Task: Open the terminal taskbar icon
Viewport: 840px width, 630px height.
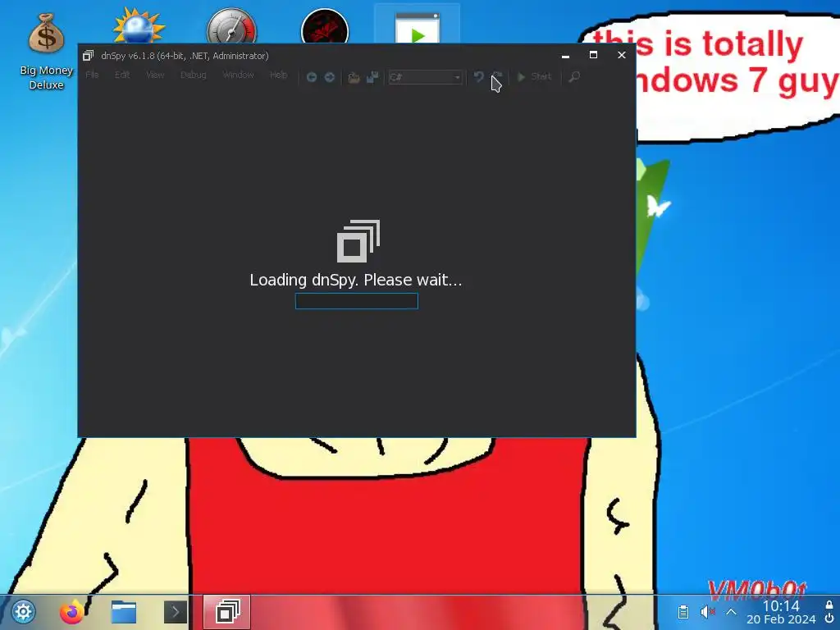Action: [176, 612]
